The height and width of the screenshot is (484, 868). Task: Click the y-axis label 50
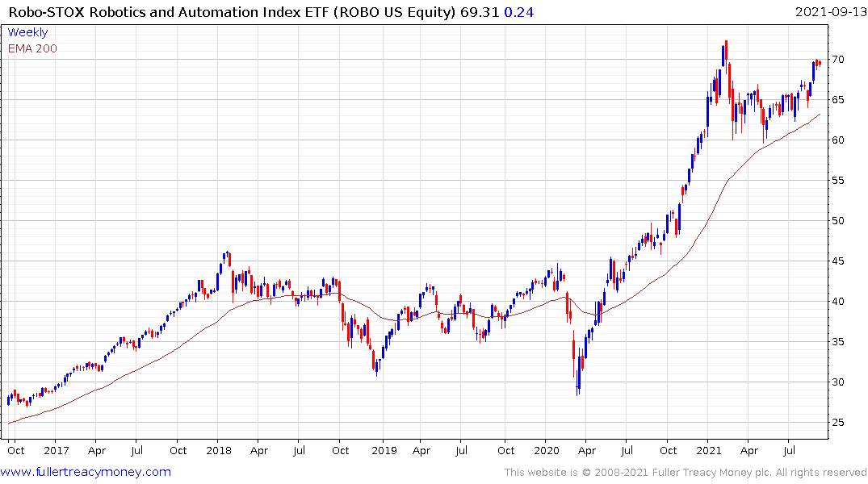838,221
